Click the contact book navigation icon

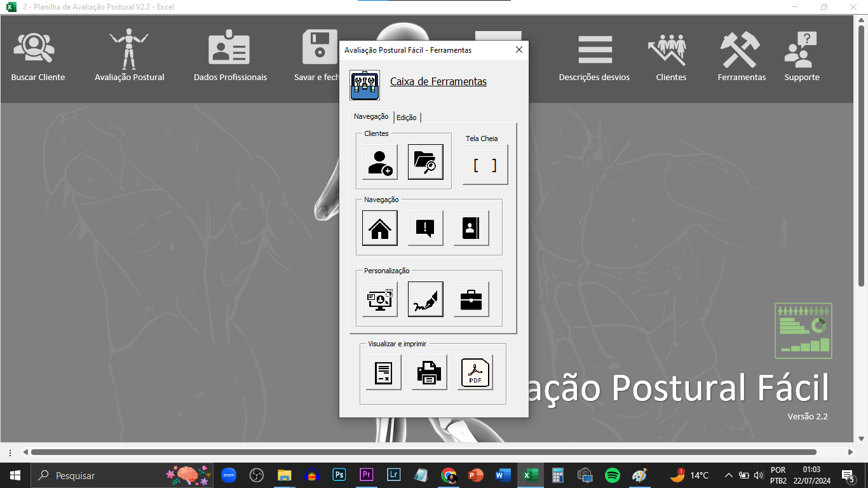point(471,228)
